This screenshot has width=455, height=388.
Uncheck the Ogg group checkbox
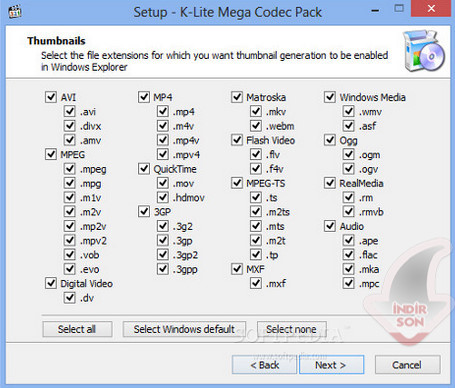(x=330, y=140)
